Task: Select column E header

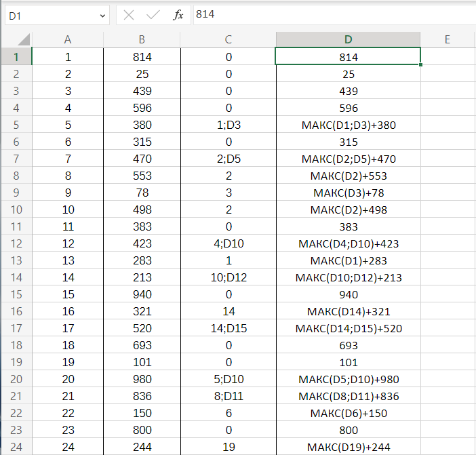Action: tap(448, 39)
